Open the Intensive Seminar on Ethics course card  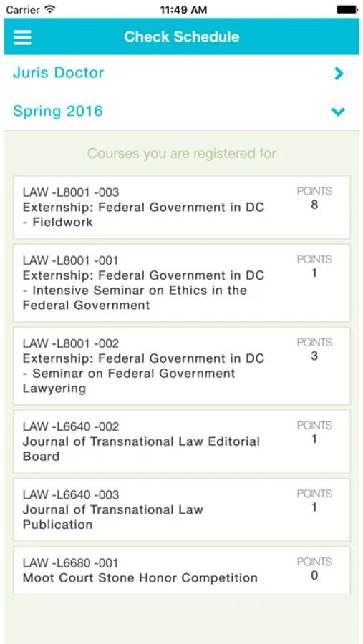(x=182, y=283)
